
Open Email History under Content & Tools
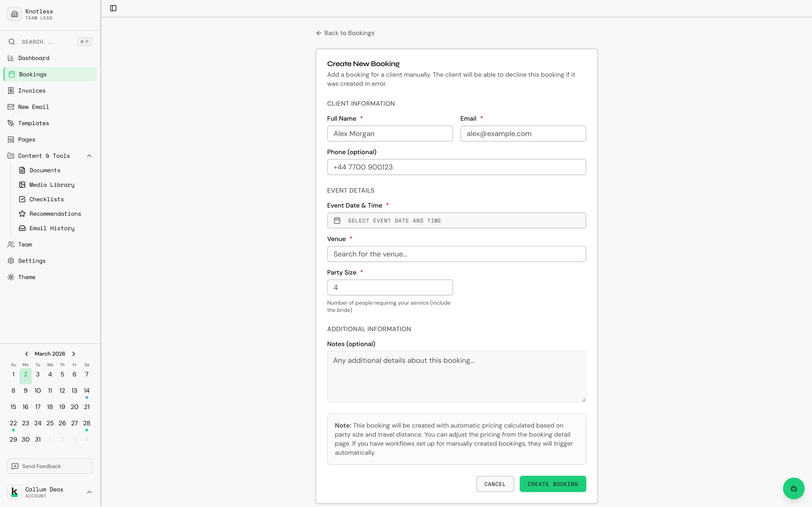coord(52,228)
